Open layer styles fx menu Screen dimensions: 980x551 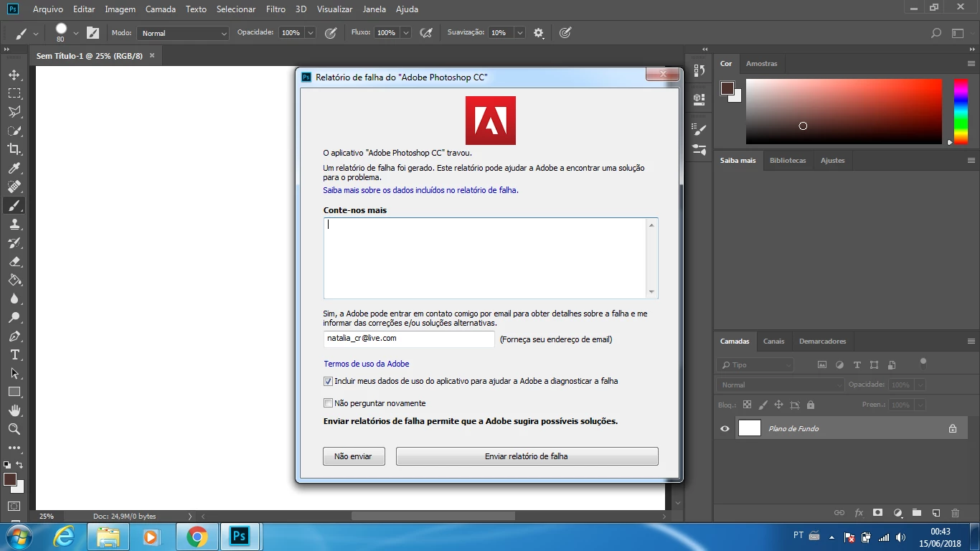tap(859, 513)
